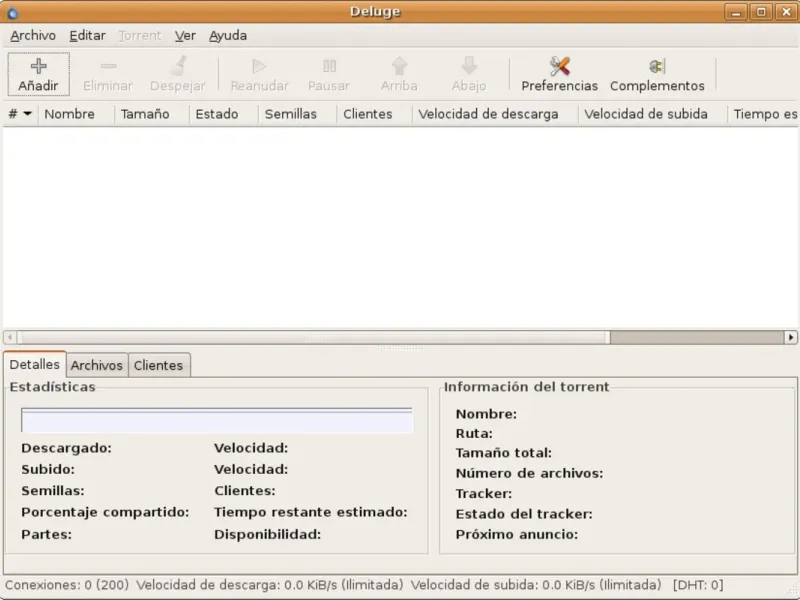Click the Abajo down-arrow icon
Viewport: 800px width, 600px height.
[x=469, y=66]
